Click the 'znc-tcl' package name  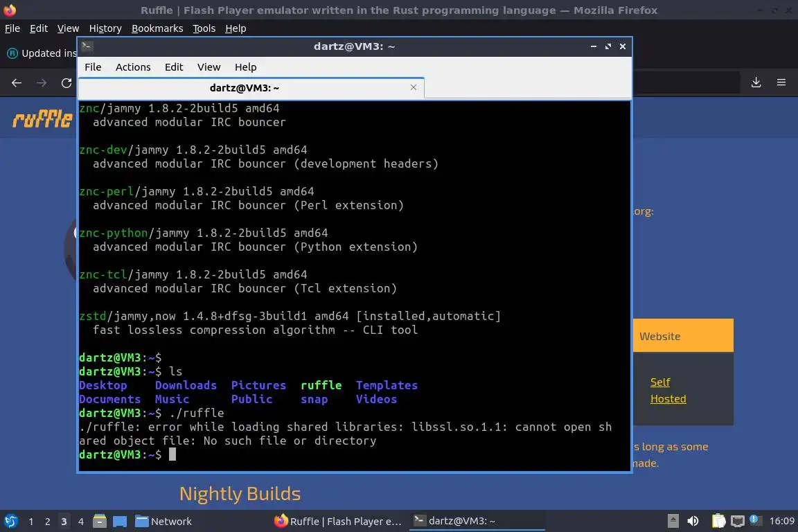(x=103, y=274)
